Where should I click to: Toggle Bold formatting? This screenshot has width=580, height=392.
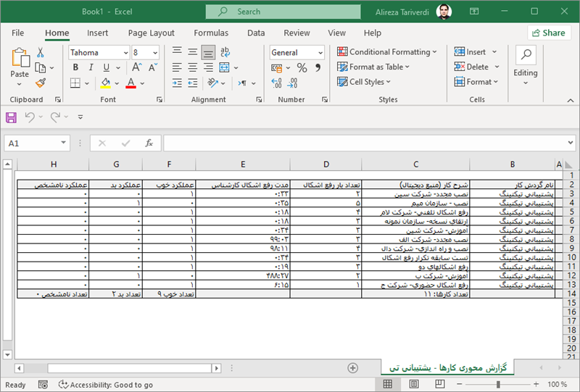pos(75,67)
